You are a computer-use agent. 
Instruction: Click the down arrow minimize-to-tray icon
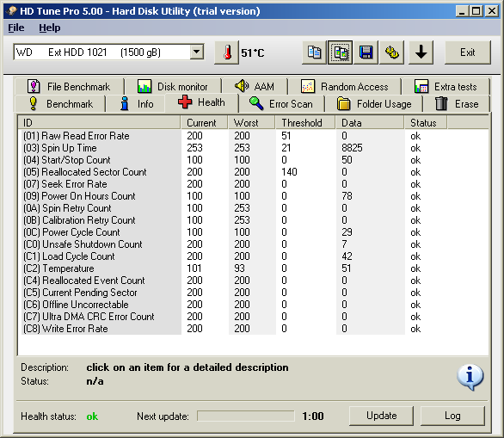point(421,52)
